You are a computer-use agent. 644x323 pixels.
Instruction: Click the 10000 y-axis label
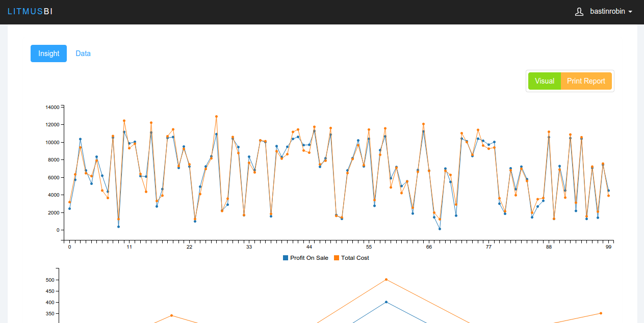[53, 142]
